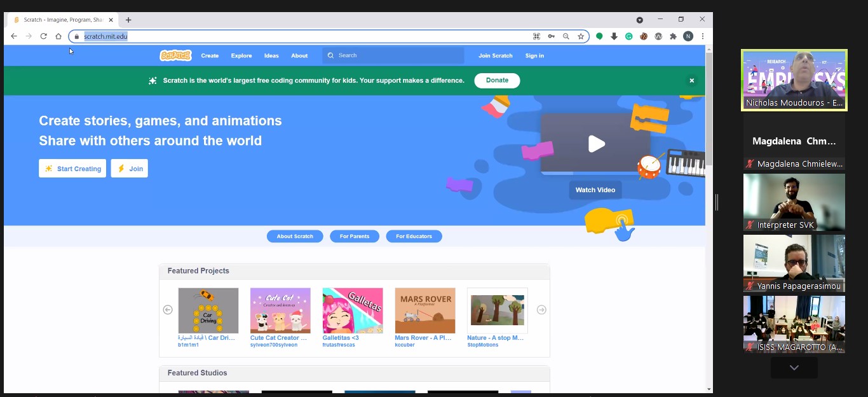The height and width of the screenshot is (397, 868).
Task: Open the For Educators page
Action: coord(414,237)
